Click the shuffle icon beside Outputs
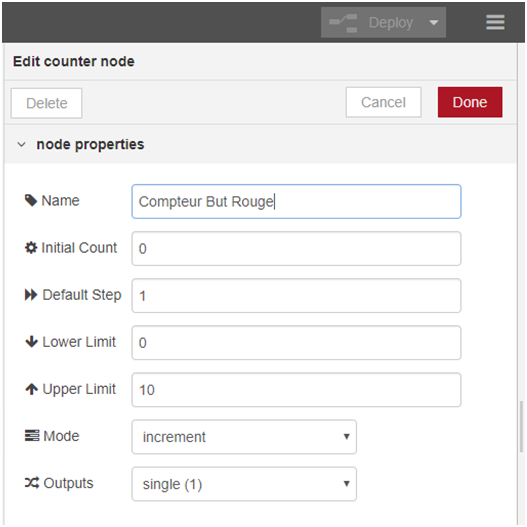 pyautogui.click(x=32, y=483)
